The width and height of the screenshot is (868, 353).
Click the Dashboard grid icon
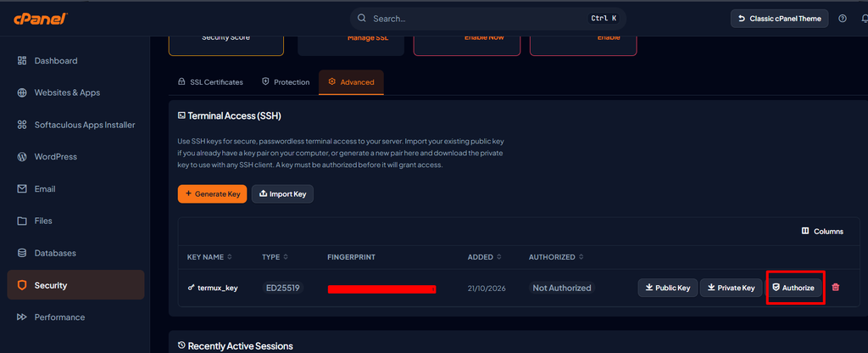pyautogui.click(x=22, y=60)
